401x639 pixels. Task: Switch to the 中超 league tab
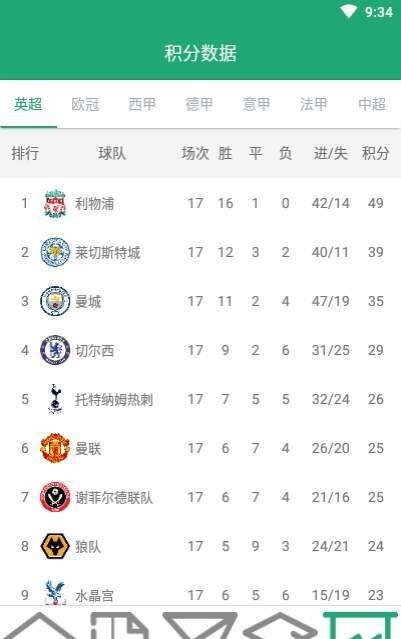pyautogui.click(x=372, y=104)
